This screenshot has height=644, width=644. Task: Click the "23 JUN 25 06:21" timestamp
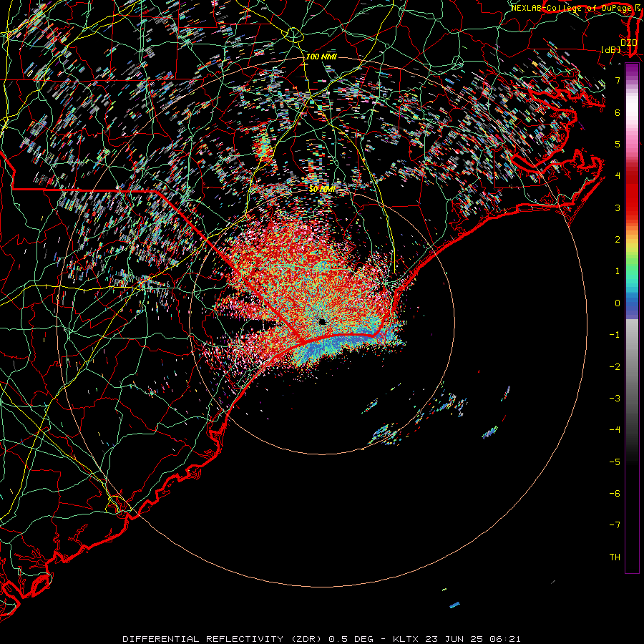[473, 639]
